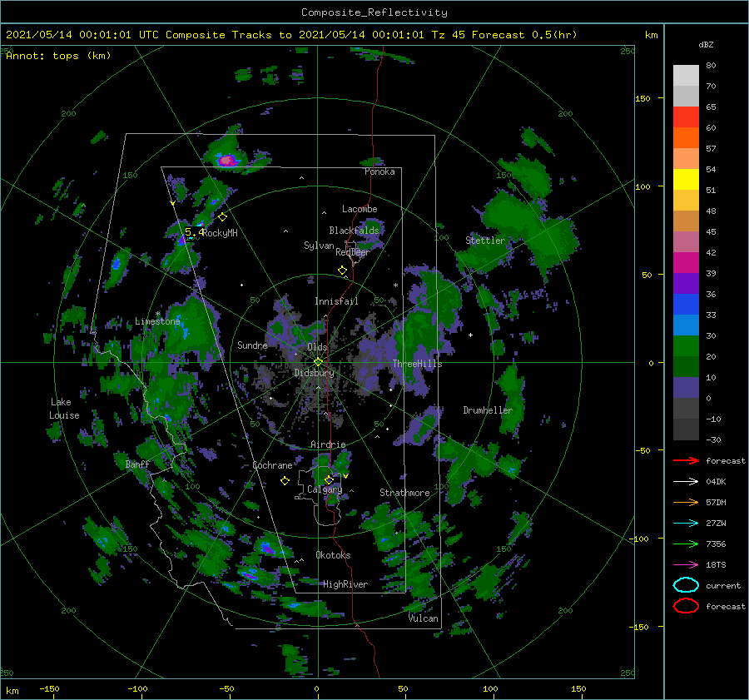Screen dimensions: 749x700
Task: Click the Banff label
Action: 137,464
